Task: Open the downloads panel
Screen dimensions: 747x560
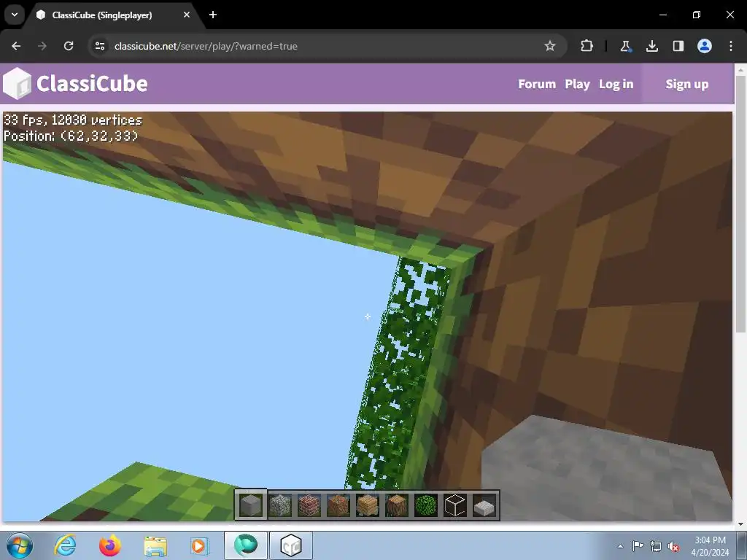Action: click(x=651, y=46)
